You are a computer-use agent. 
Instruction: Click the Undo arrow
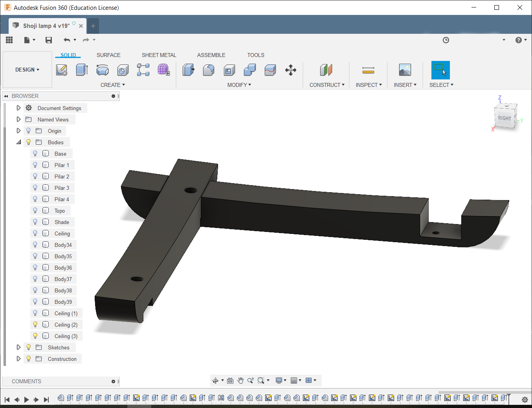tap(67, 40)
